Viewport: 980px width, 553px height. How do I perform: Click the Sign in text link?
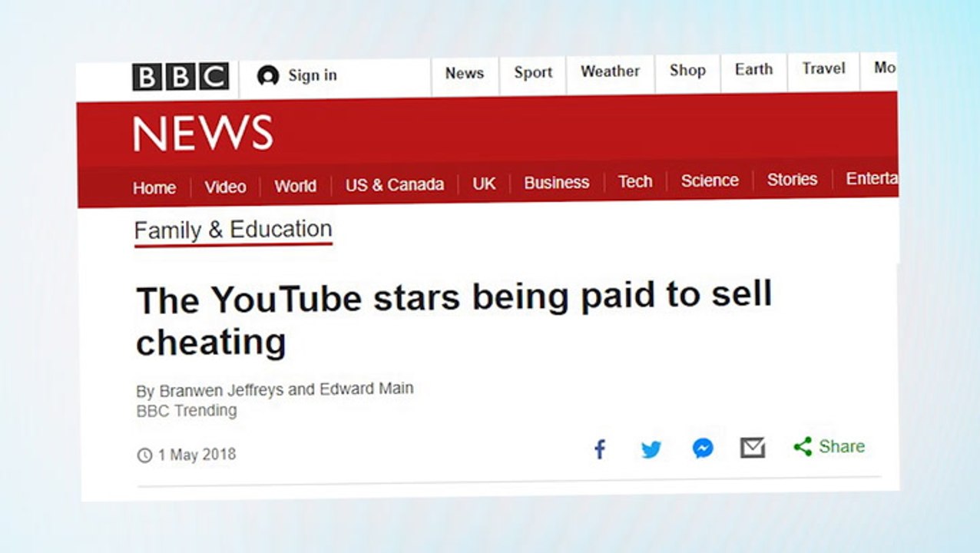(x=313, y=75)
